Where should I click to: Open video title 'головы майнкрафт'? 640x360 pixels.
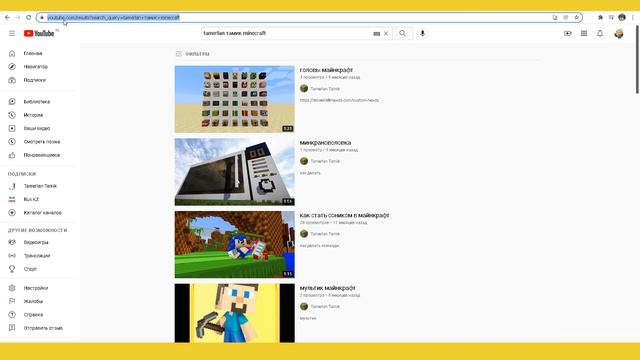(x=326, y=70)
